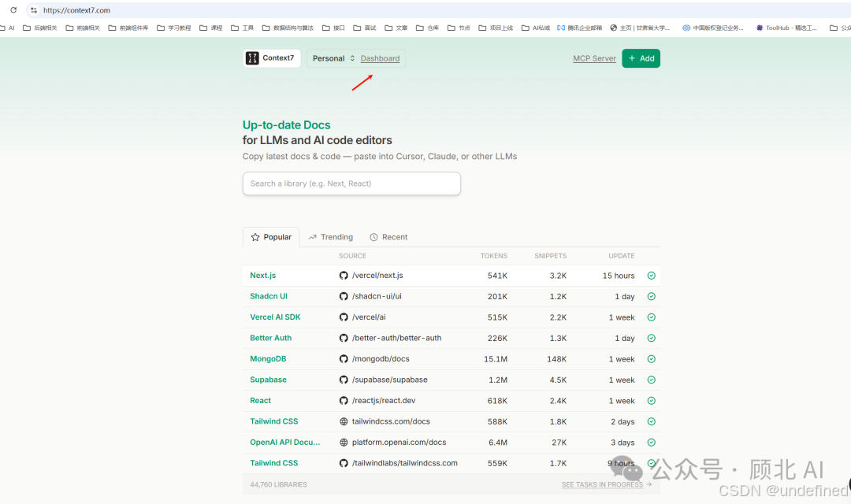Open the Personal workspace dropdown
Image resolution: width=851 pixels, height=504 pixels.
333,58
